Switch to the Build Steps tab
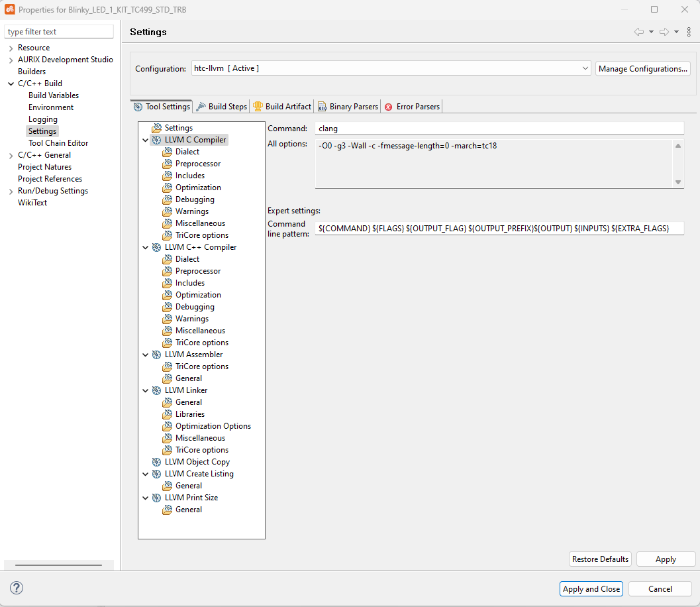The height and width of the screenshot is (607, 700). pyautogui.click(x=222, y=106)
